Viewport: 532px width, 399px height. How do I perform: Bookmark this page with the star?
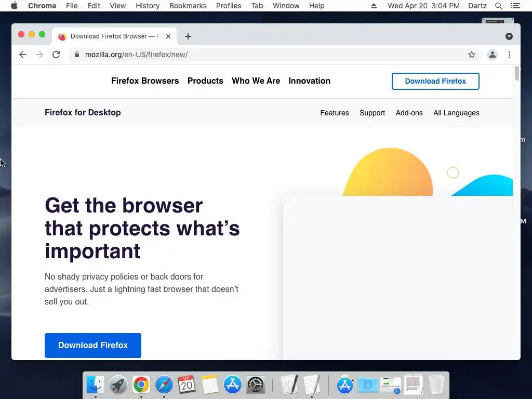472,55
